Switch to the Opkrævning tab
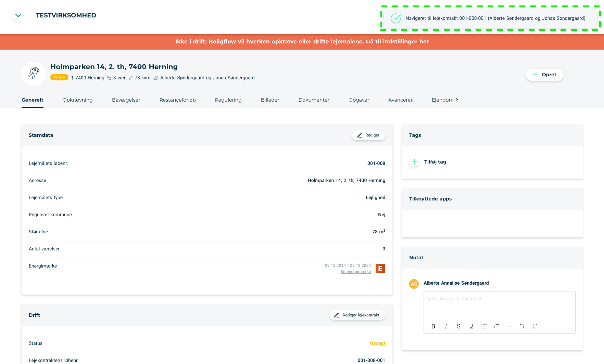This screenshot has height=364, width=604. 78,100
